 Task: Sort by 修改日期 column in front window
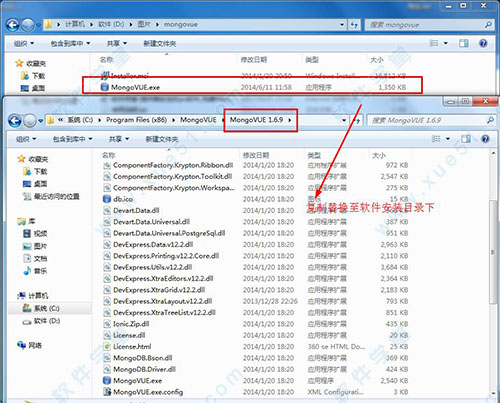(256, 155)
